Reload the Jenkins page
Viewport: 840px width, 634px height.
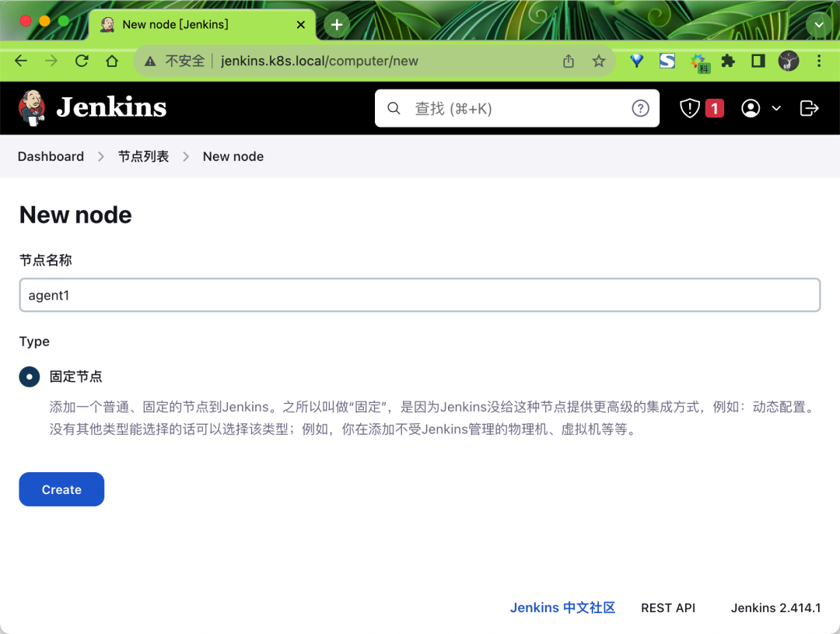tap(82, 61)
